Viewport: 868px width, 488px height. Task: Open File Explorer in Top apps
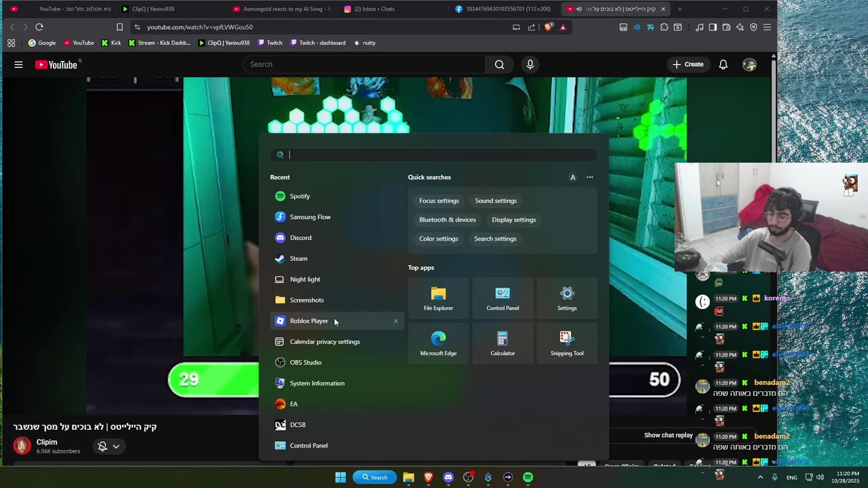[438, 298]
